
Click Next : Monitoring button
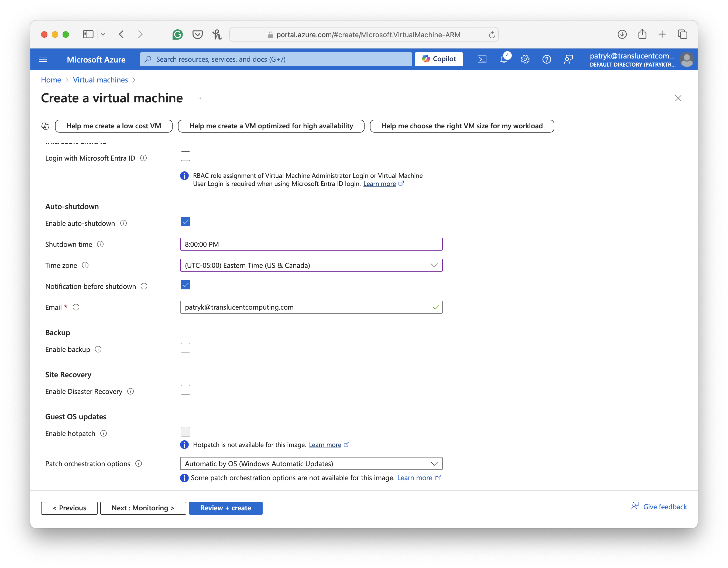pyautogui.click(x=143, y=508)
